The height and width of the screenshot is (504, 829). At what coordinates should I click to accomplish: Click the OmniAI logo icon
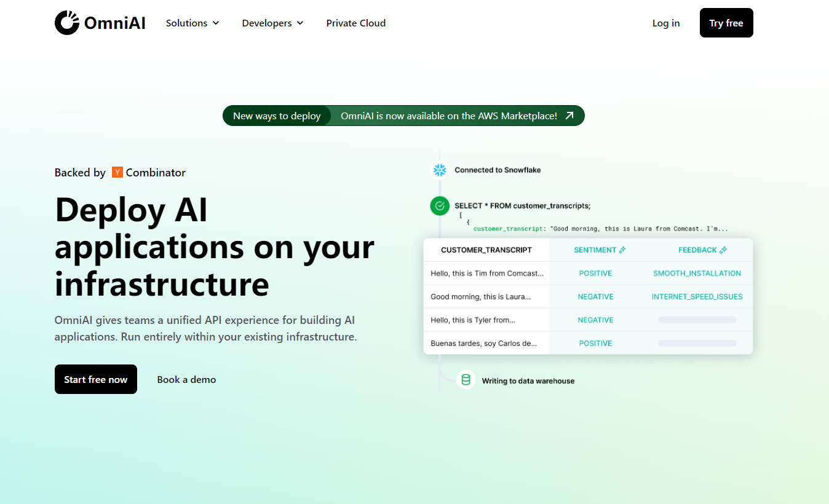tap(66, 23)
